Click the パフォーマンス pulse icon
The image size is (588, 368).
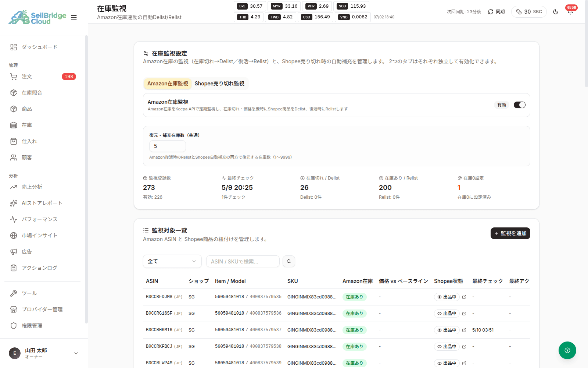[x=14, y=219]
